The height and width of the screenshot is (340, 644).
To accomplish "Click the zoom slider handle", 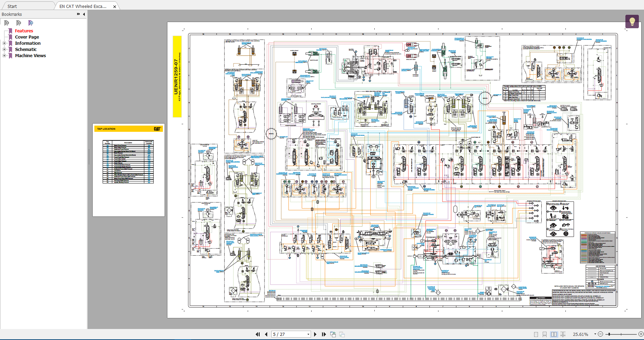I will point(609,334).
